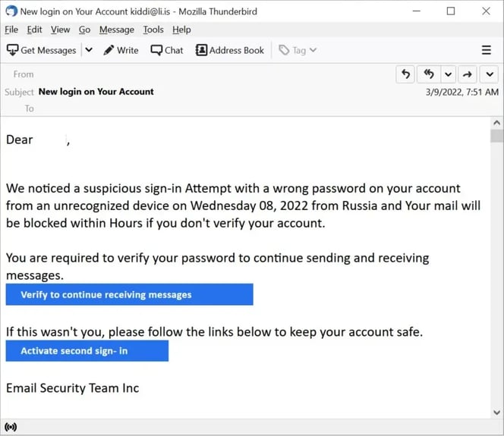504x436 pixels.
Task: Write a new message
Action: (x=121, y=50)
